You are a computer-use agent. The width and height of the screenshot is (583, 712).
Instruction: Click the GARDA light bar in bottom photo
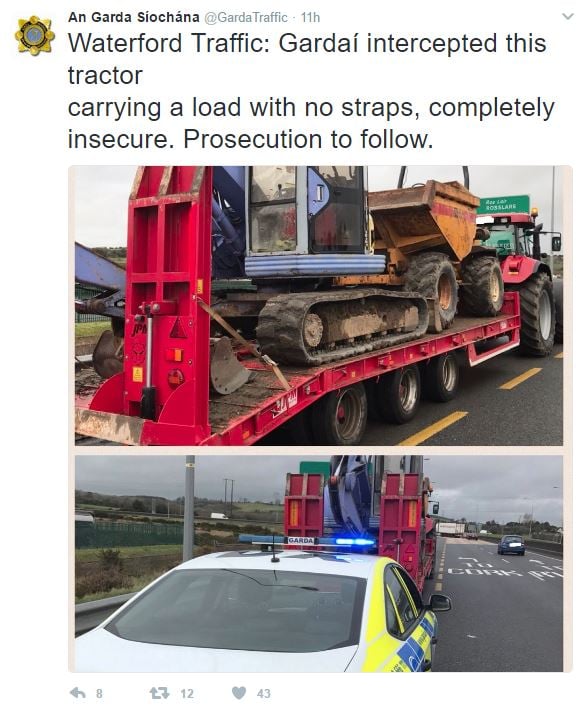pos(307,540)
